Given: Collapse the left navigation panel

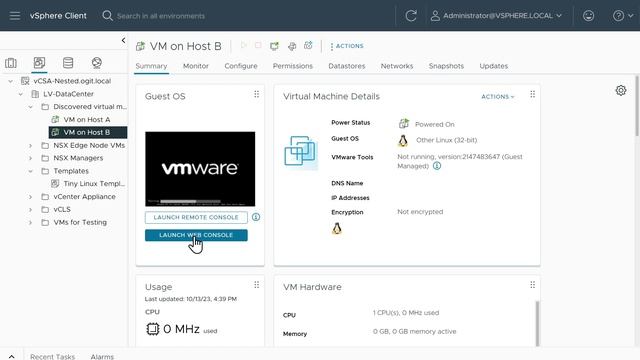Looking at the screenshot, I should click(123, 40).
